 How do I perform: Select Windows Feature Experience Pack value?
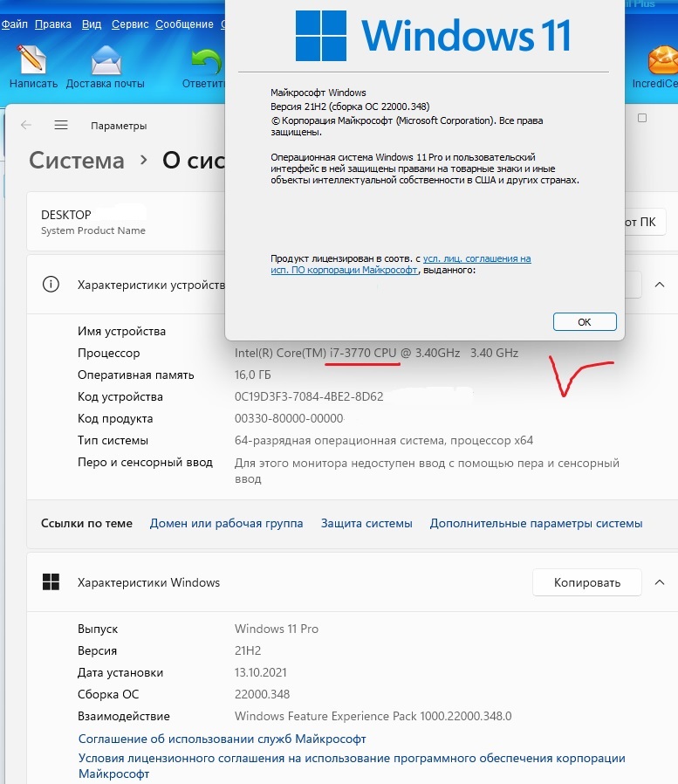click(x=373, y=717)
